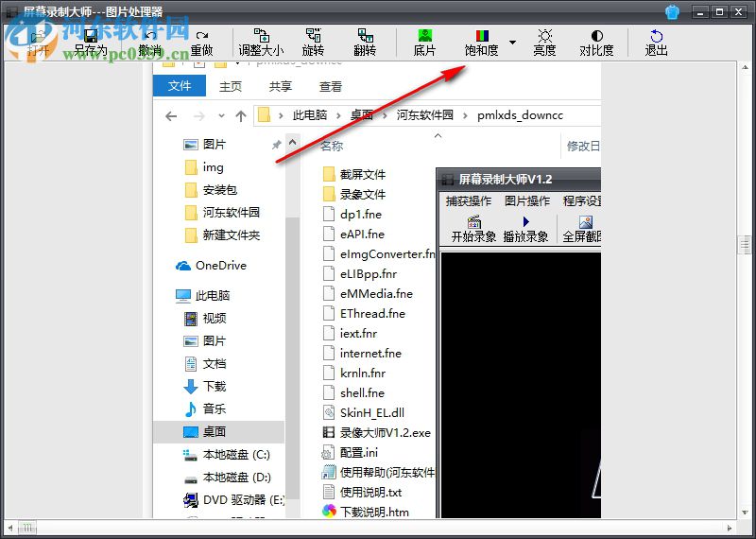Viewport: 756px width, 539px height.
Task: Click the horizontal scrollbar right arrow
Action: pos(730,528)
